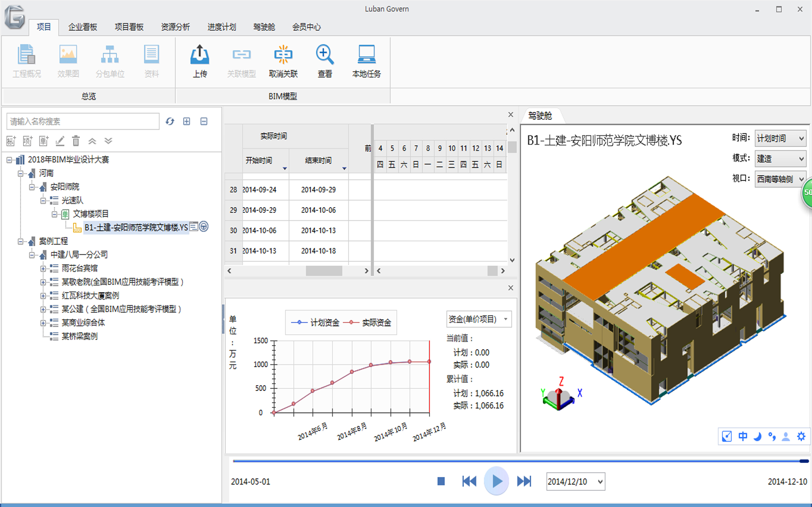This screenshot has height=507, width=812.
Task: Expand all tree nodes with plus icon
Action: tap(187, 121)
